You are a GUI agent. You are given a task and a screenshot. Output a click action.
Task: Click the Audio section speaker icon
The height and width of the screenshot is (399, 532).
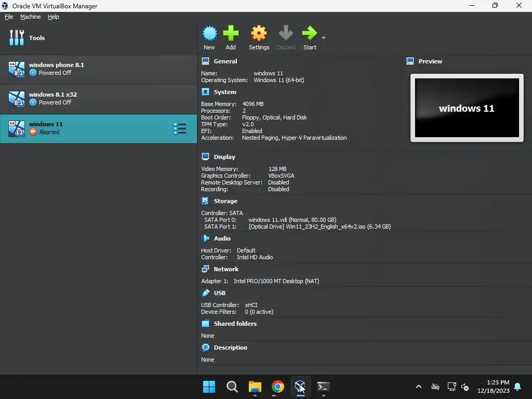[x=205, y=238]
